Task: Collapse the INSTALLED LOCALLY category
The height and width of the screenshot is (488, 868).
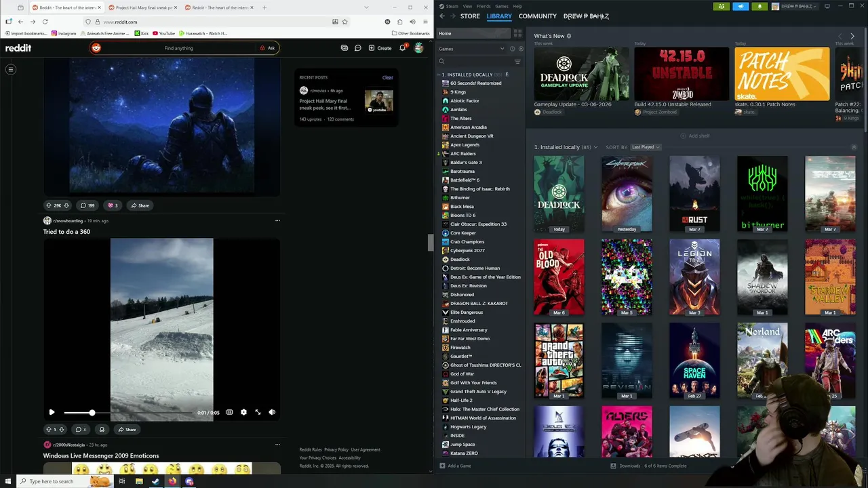Action: (x=439, y=75)
